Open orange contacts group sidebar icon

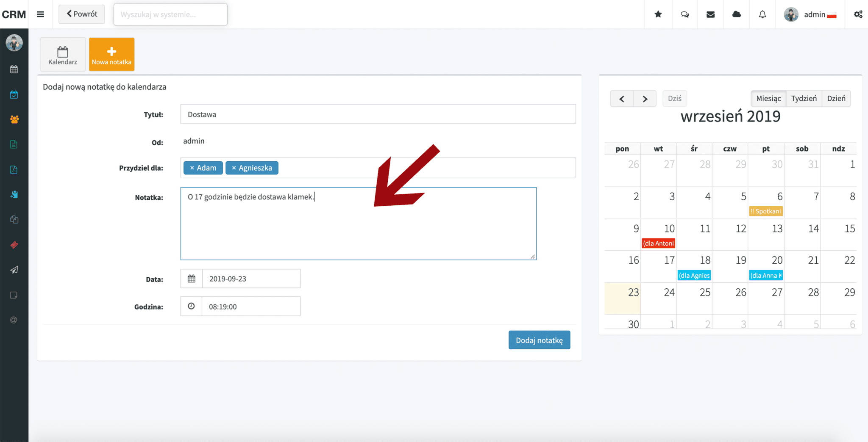14,119
